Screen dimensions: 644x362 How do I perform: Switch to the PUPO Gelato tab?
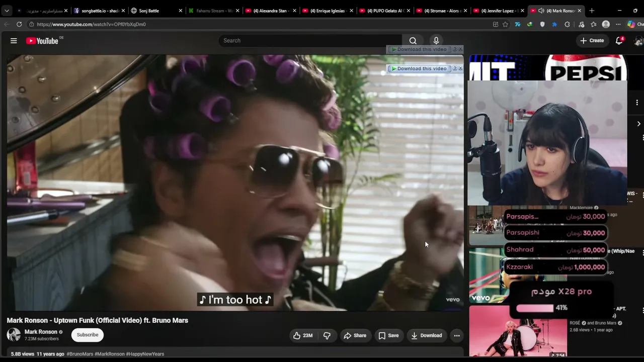coord(384,11)
